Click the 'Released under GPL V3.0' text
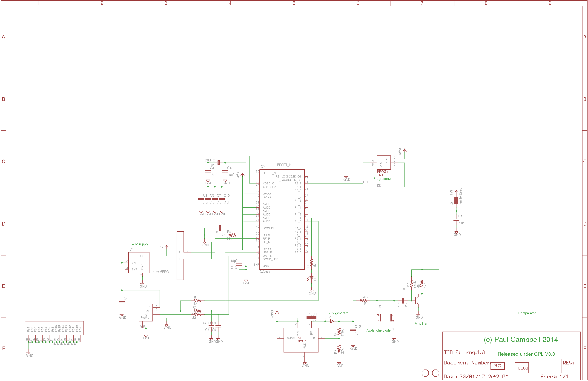The height and width of the screenshot is (381, 588). 526,354
